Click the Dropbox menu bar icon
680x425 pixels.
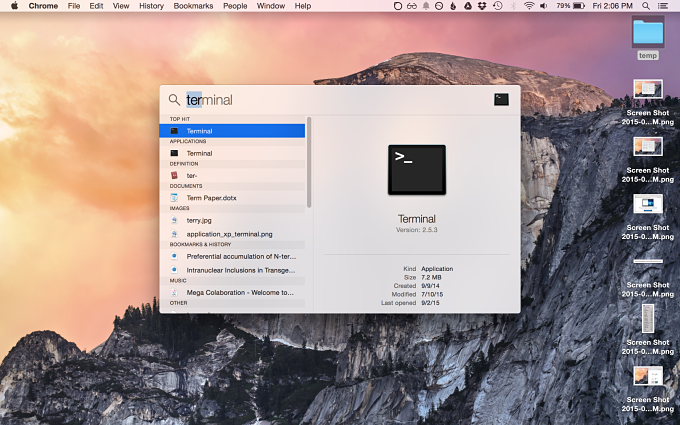point(482,6)
